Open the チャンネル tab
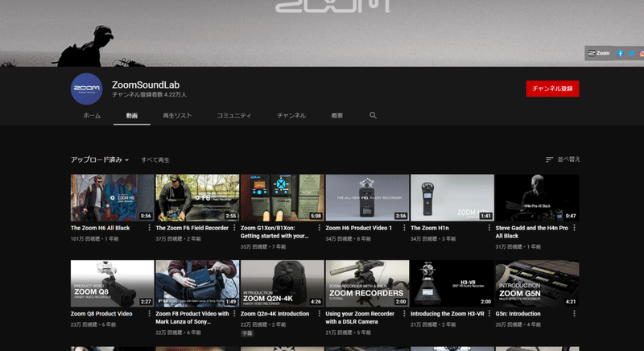This screenshot has width=644, height=351. (291, 116)
